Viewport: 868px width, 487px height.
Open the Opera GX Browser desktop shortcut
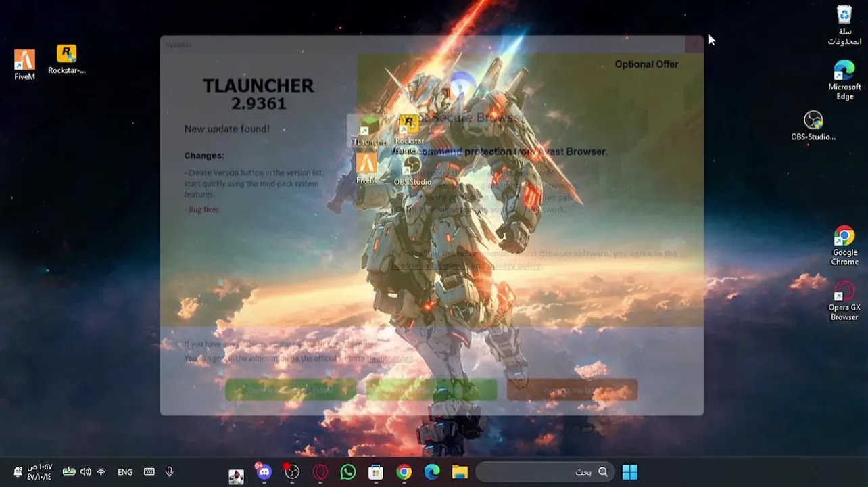(x=844, y=301)
